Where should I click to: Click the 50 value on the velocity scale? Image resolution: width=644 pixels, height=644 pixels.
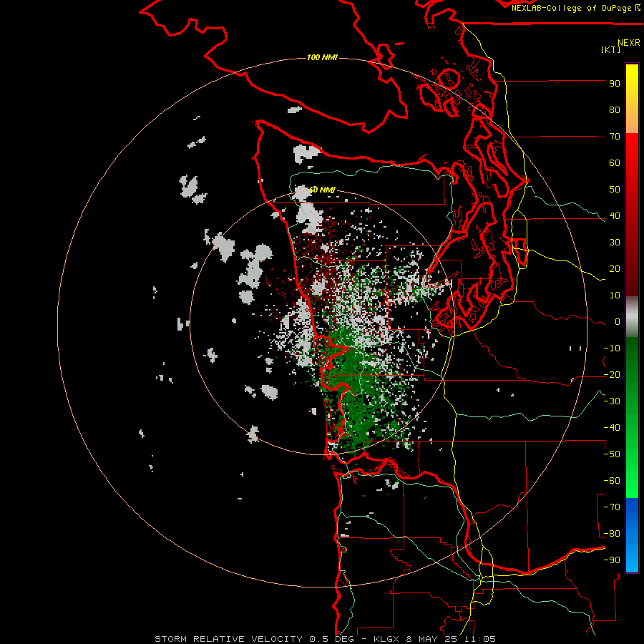tap(615, 190)
